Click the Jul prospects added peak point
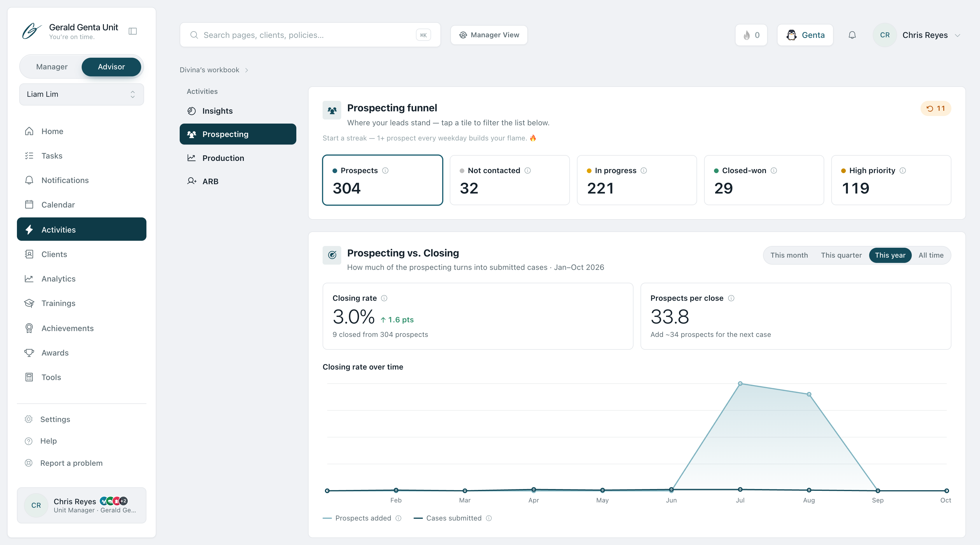 [740, 384]
